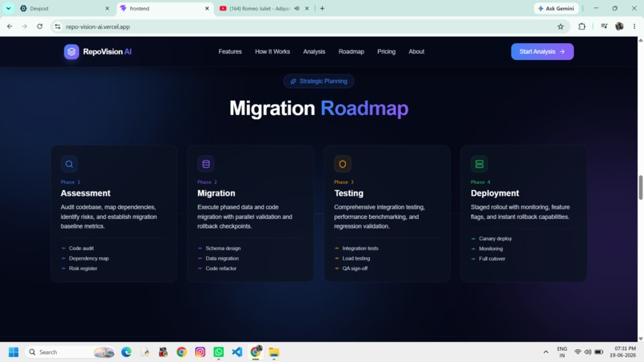Viewport: 644px width, 362px height.
Task: Open Instagram from the taskbar
Action: point(200,352)
